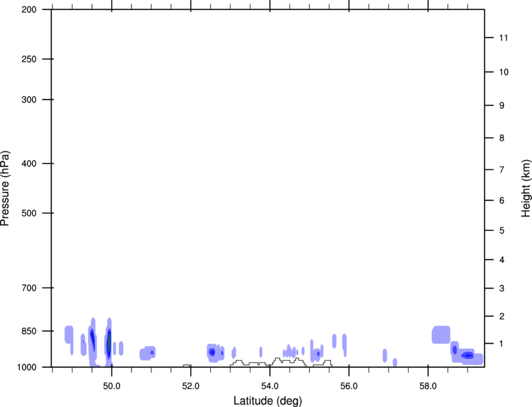Click the green contour core near latitude 50.0
This screenshot has height=407, width=532.
[109, 343]
